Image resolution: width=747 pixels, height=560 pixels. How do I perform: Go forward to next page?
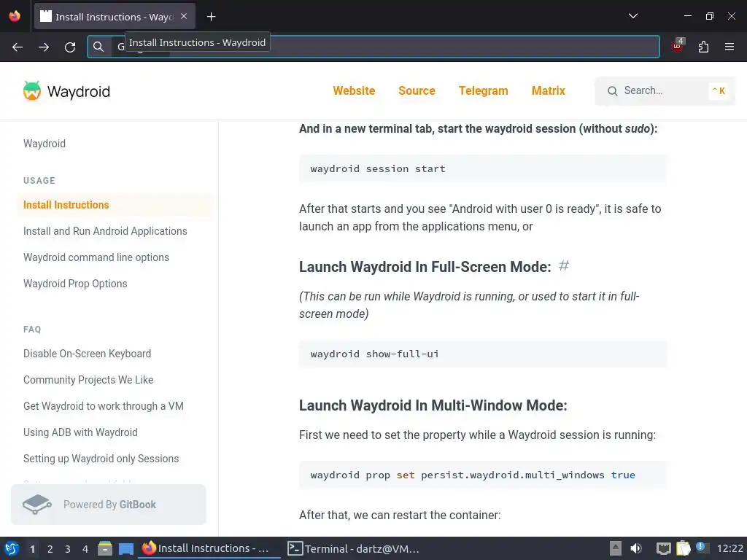44,47
